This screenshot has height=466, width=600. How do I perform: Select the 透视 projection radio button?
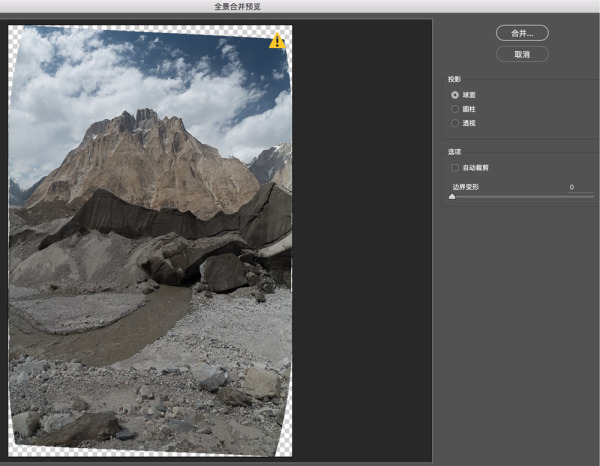[x=455, y=123]
